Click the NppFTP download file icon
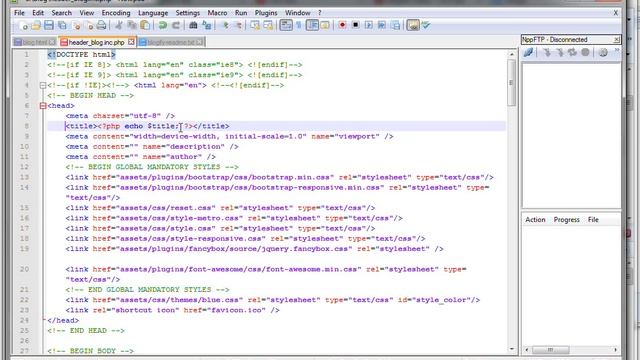The height and width of the screenshot is (360, 640). coord(547,52)
